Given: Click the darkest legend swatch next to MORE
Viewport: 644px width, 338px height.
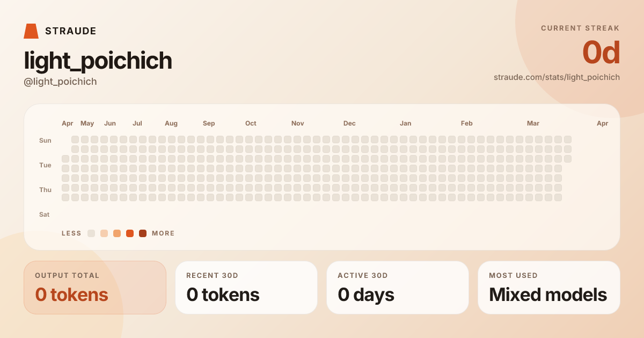Looking at the screenshot, I should 143,233.
